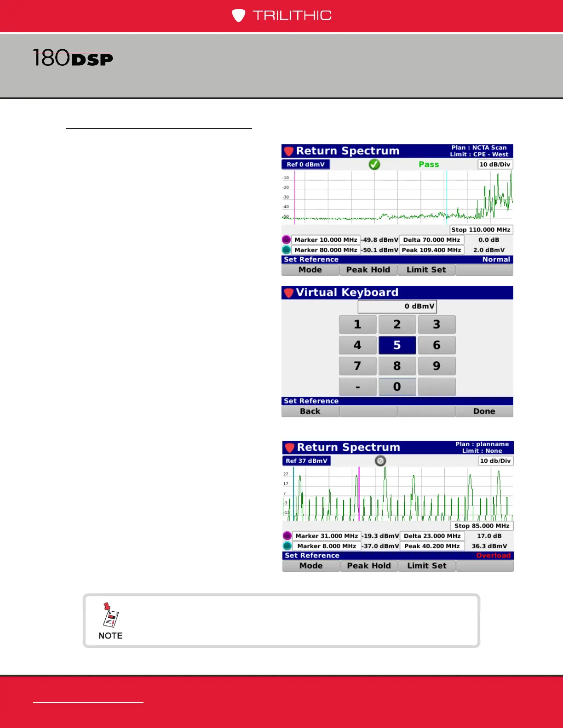Open Mode softkey on planname screen

click(311, 566)
